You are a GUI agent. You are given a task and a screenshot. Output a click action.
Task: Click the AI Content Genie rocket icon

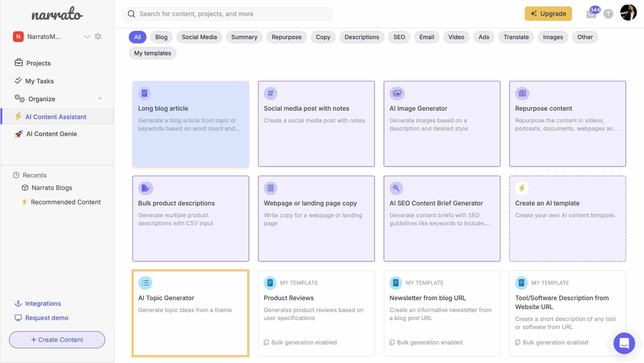click(19, 134)
